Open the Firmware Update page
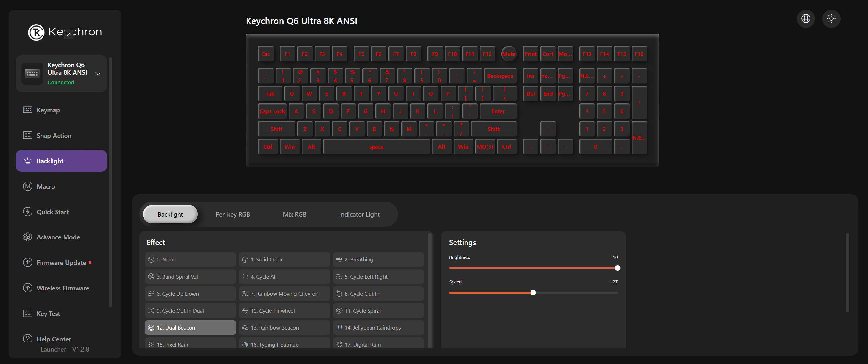Image resolution: width=868 pixels, height=364 pixels. coord(61,263)
